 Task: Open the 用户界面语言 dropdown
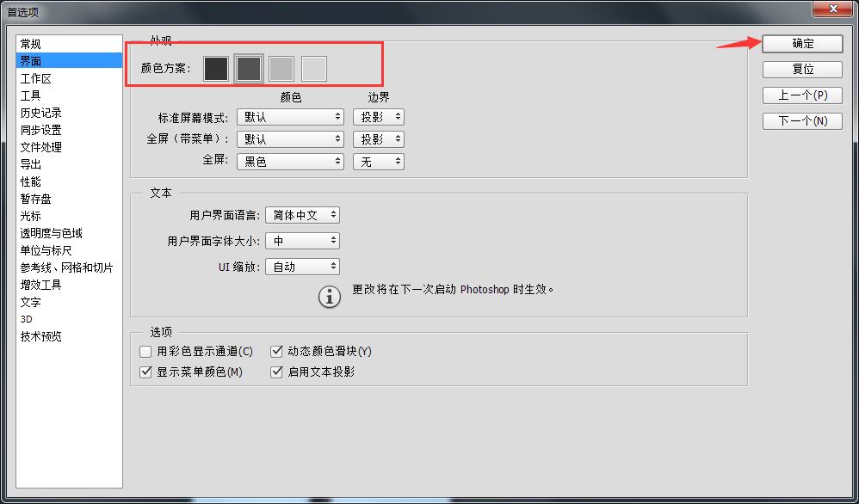coord(302,214)
